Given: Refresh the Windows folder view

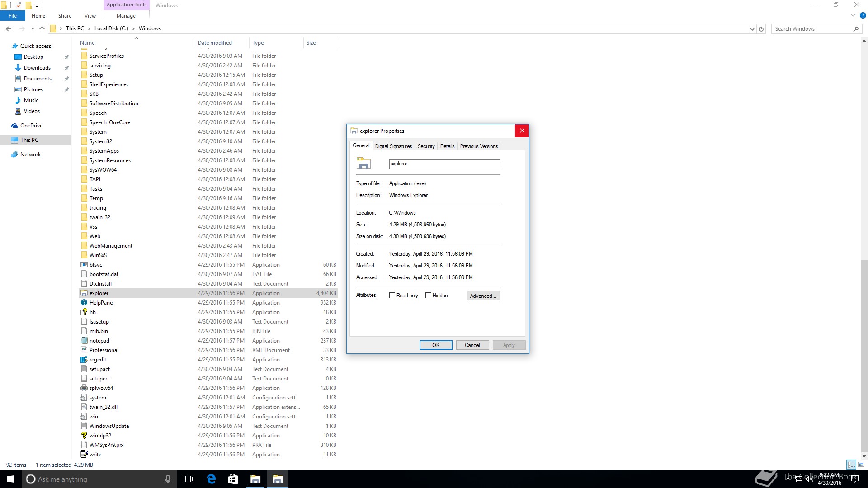Looking at the screenshot, I should (761, 29).
